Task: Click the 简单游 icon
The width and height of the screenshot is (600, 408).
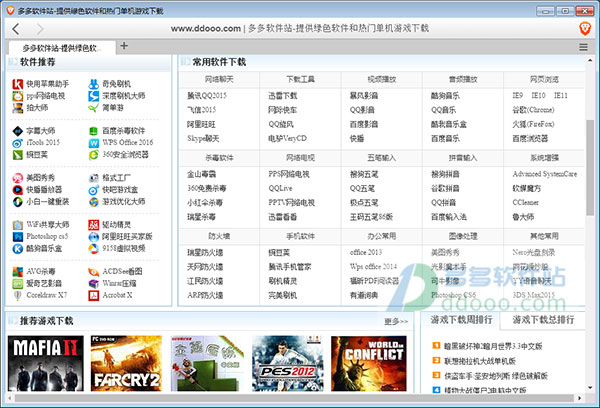Action: click(93, 108)
